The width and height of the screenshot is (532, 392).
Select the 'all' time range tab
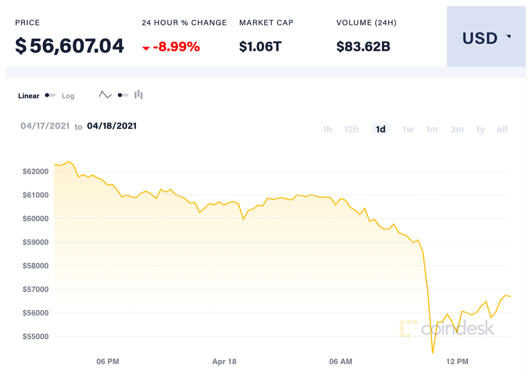[x=502, y=129]
